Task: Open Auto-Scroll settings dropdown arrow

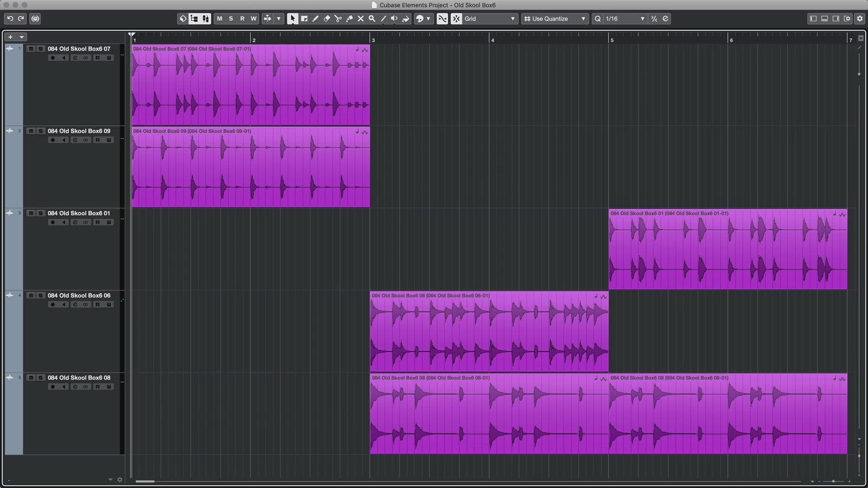Action: click(278, 19)
